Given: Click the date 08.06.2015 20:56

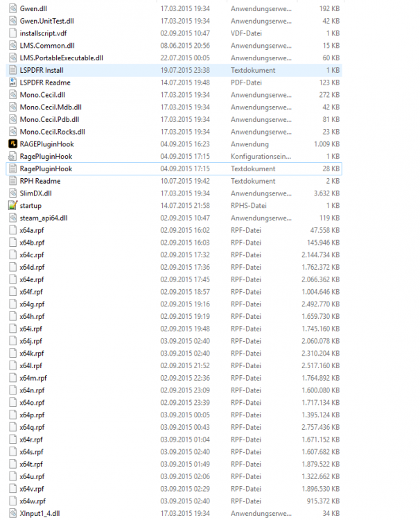Looking at the screenshot, I should (185, 46).
